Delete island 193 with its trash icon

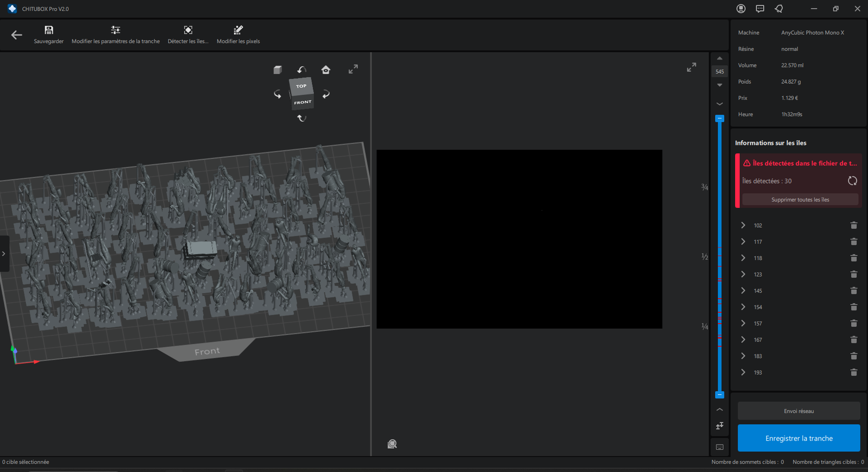tap(854, 372)
